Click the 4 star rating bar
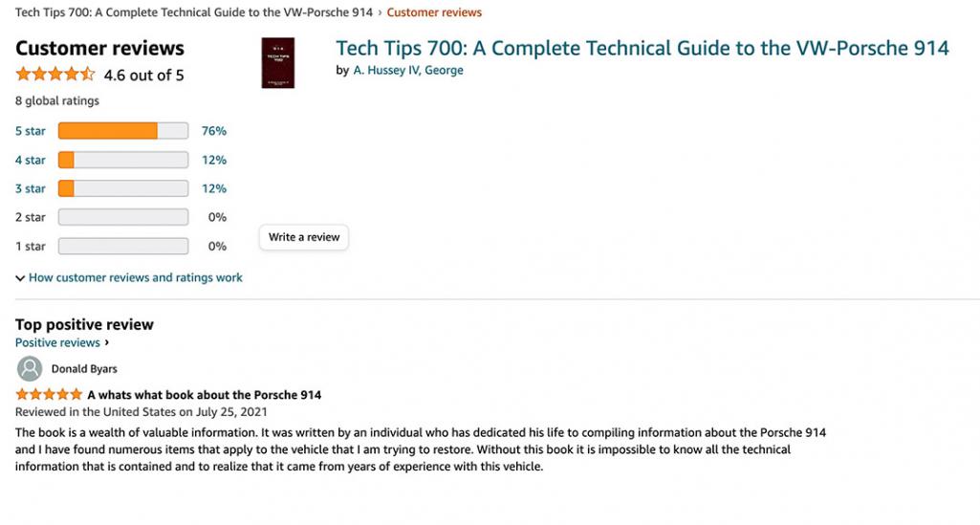 click(x=123, y=160)
